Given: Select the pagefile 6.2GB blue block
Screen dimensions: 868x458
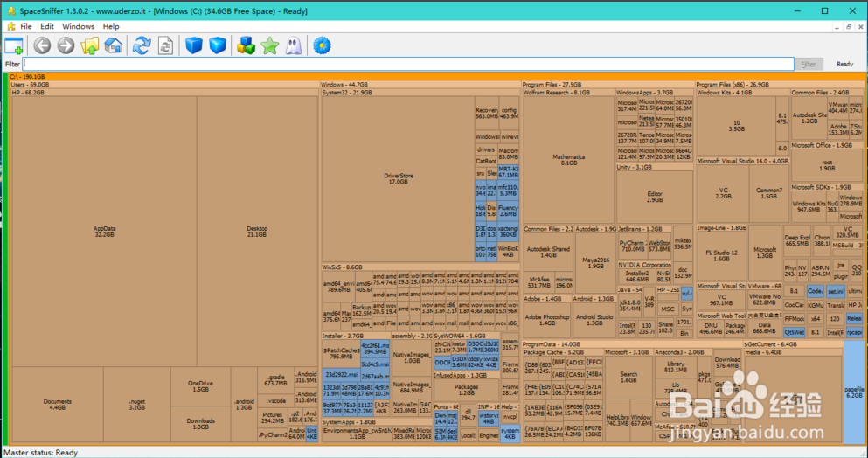Looking at the screenshot, I should click(x=854, y=392).
